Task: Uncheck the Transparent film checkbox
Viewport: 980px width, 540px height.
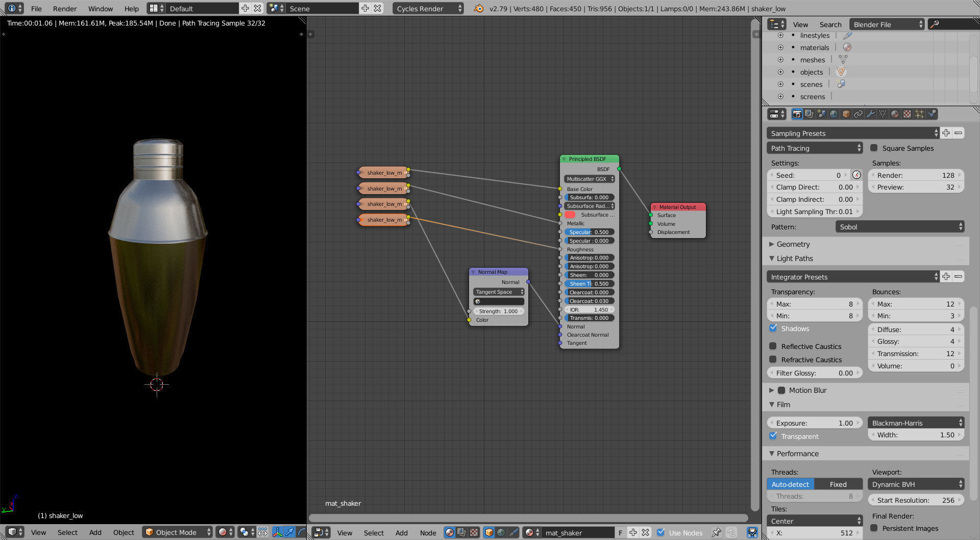Action: pos(773,436)
